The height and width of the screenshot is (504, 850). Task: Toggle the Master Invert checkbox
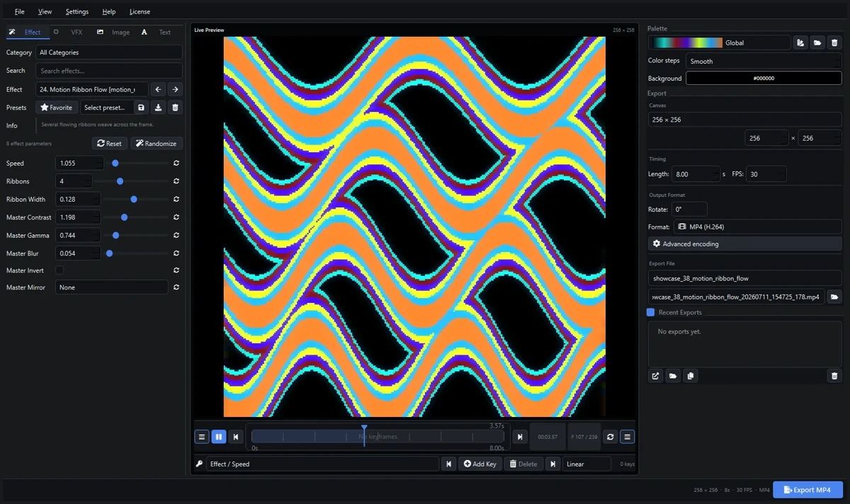point(59,270)
